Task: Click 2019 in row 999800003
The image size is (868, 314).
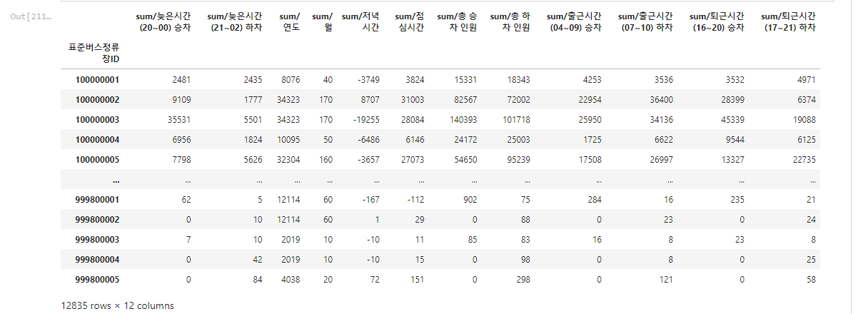Action: [291, 239]
